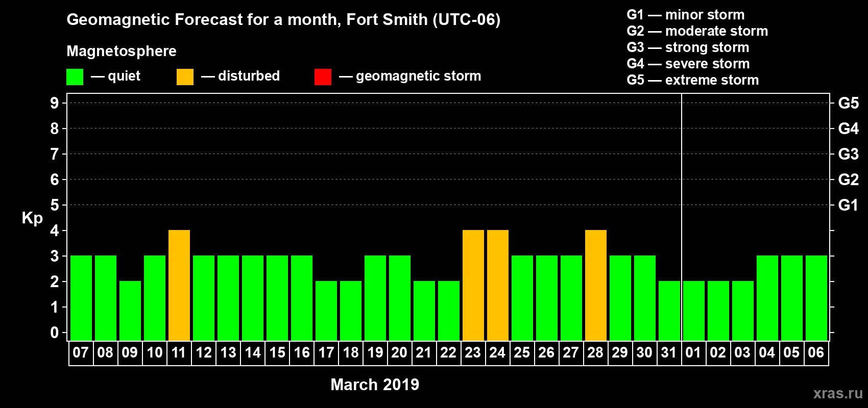Click date label 04 on the axis

point(767,352)
